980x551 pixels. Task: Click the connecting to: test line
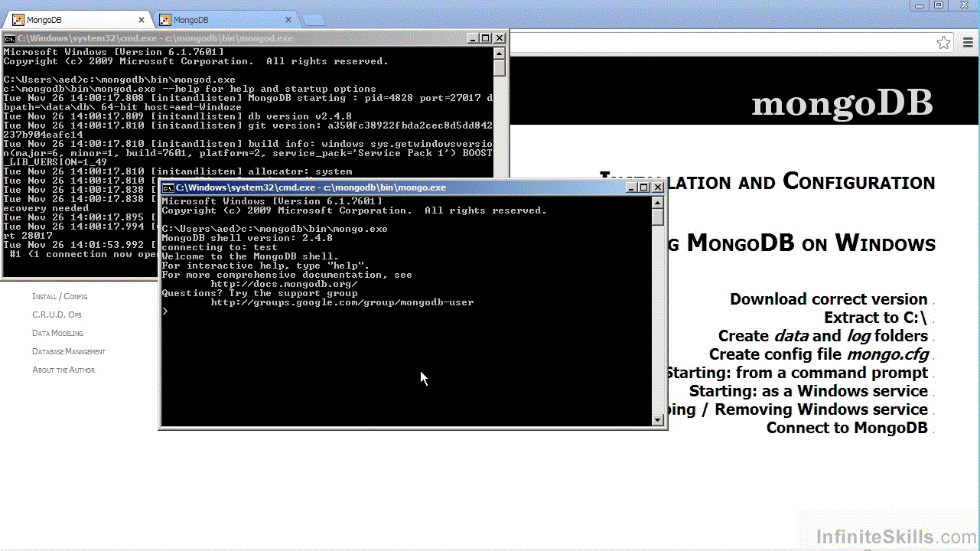(220, 247)
